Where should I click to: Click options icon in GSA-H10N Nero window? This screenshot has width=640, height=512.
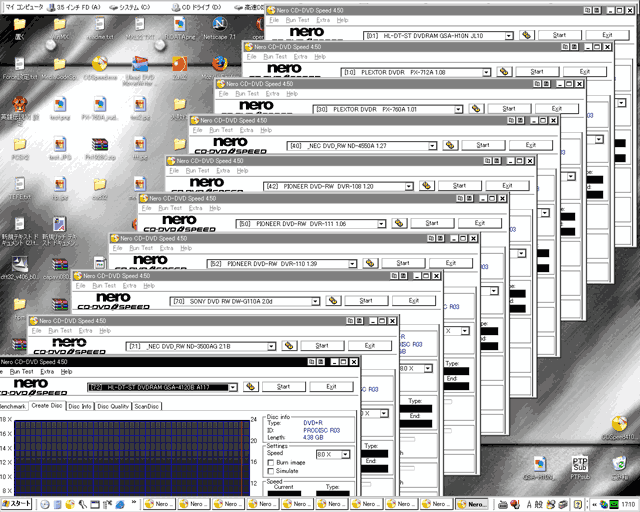coord(527,35)
